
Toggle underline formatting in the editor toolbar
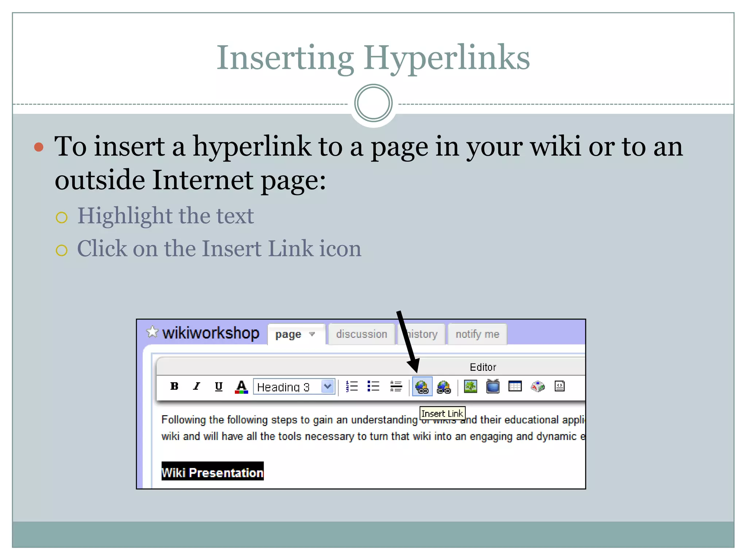(219, 386)
